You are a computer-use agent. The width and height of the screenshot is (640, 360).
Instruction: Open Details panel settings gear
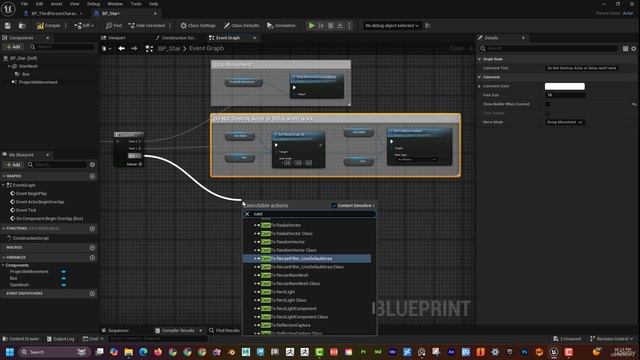click(x=633, y=49)
